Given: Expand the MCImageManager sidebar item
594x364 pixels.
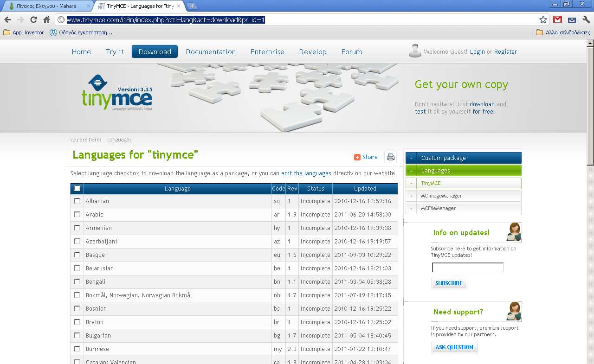Looking at the screenshot, I should (x=463, y=196).
